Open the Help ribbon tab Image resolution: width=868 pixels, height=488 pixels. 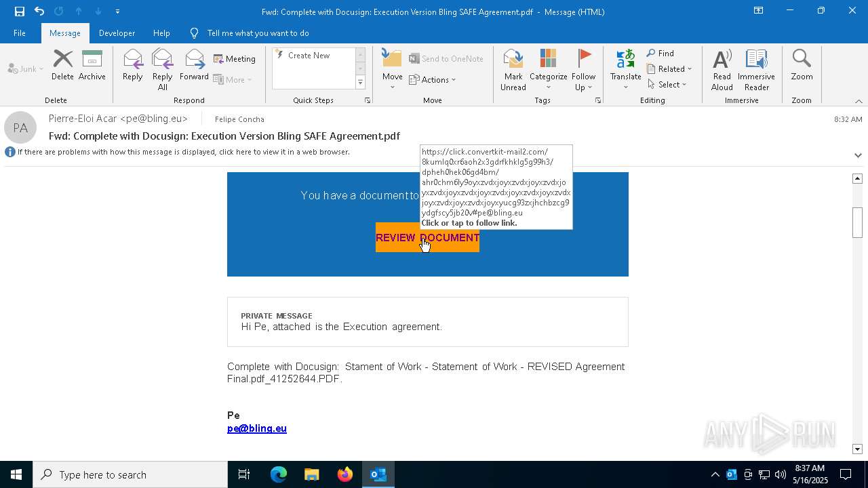161,33
